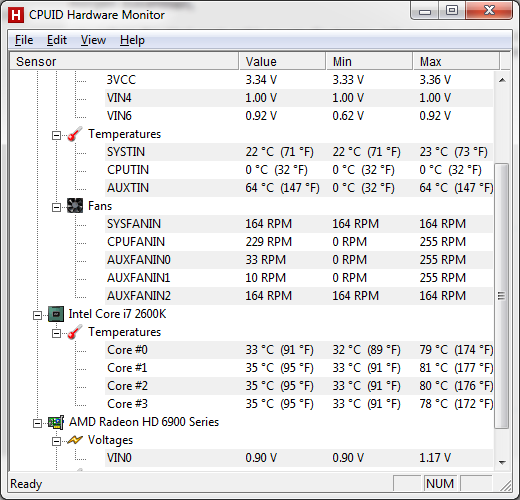520x500 pixels.
Task: Click the thermometer icon under Intel Core i7 2600K
Action: point(75,332)
